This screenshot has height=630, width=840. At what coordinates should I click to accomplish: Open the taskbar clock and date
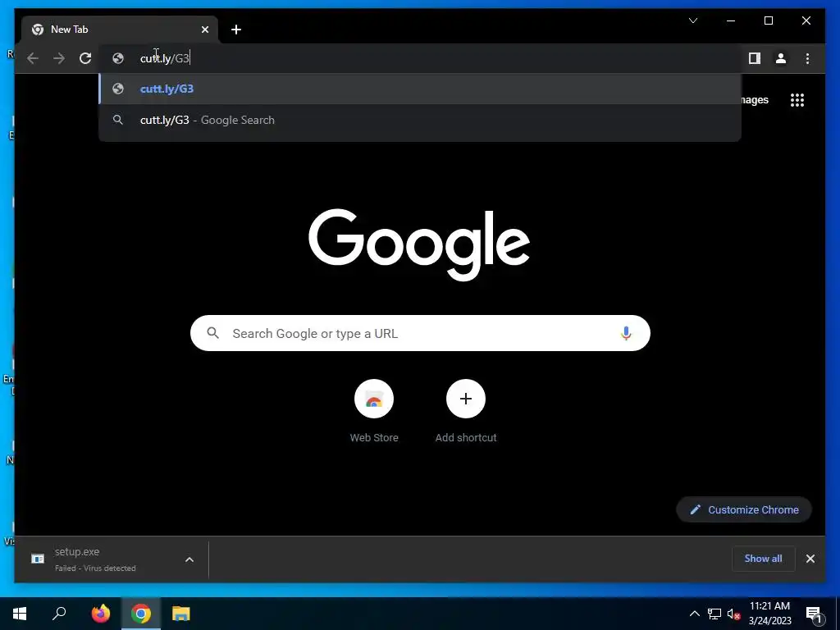point(769,614)
